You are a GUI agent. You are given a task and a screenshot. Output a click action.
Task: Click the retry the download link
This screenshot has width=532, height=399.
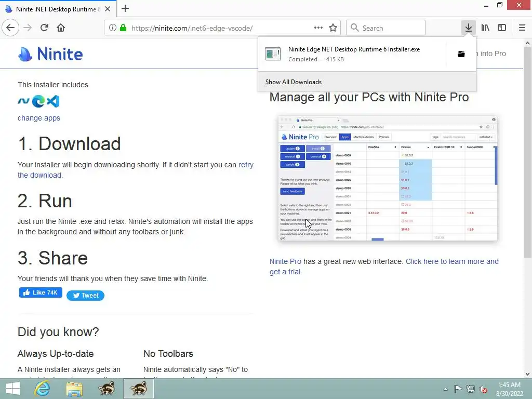click(136, 170)
